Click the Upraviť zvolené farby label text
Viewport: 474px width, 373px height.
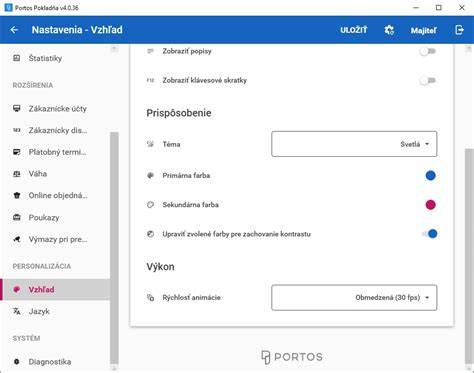click(237, 234)
